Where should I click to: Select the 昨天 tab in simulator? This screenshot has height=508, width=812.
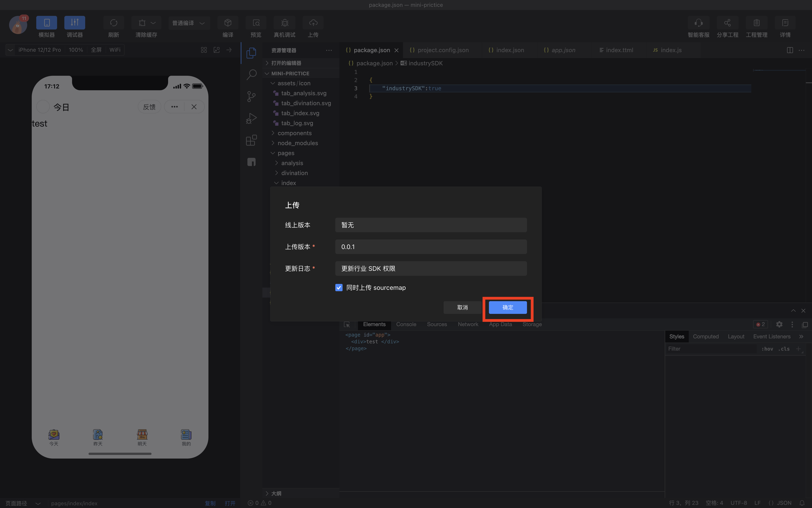(x=98, y=437)
